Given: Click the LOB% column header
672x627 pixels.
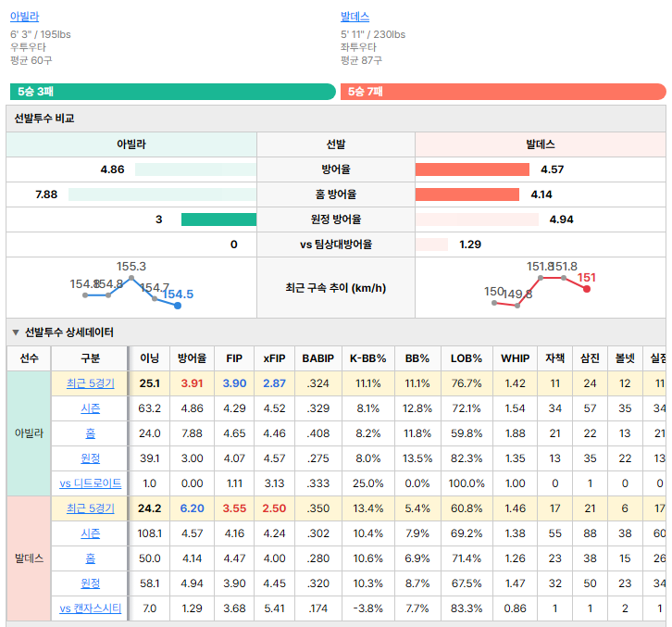Looking at the screenshot, I should [x=467, y=358].
